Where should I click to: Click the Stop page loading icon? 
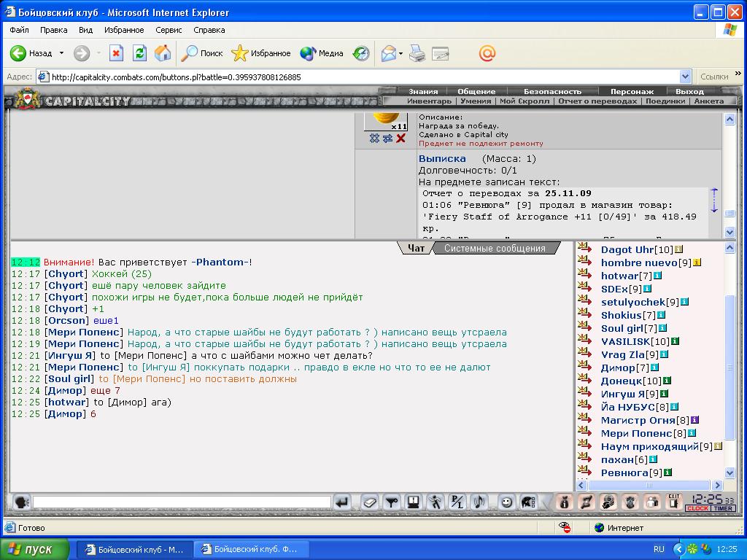116,53
